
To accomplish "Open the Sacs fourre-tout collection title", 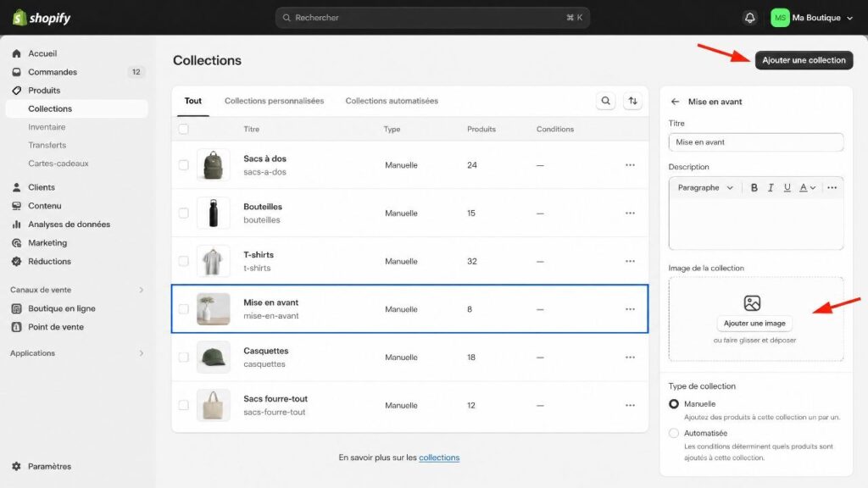I will click(x=275, y=398).
